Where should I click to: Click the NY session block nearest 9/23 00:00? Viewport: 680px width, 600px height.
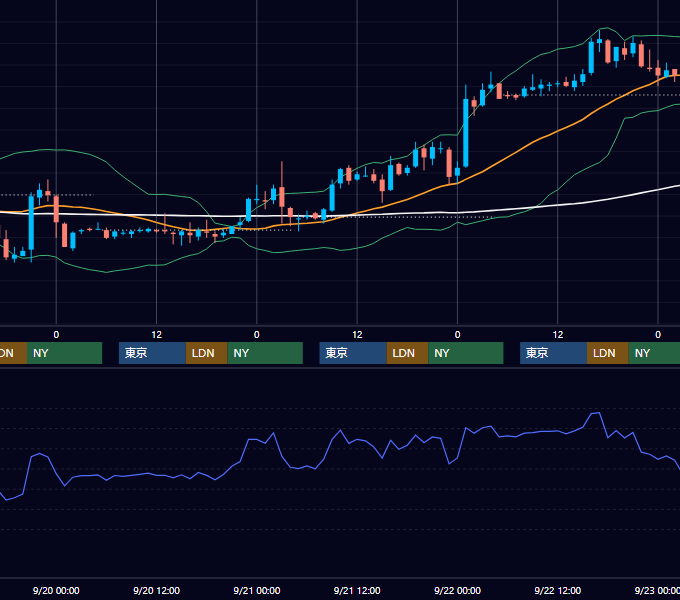click(654, 353)
